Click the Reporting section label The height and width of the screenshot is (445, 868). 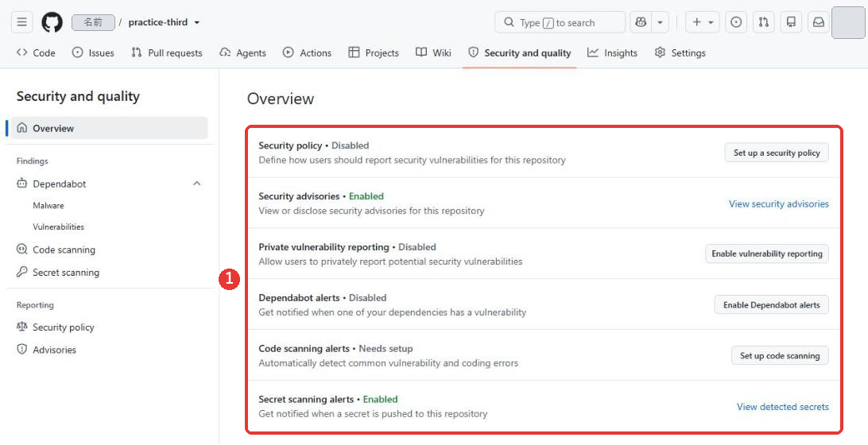point(35,305)
